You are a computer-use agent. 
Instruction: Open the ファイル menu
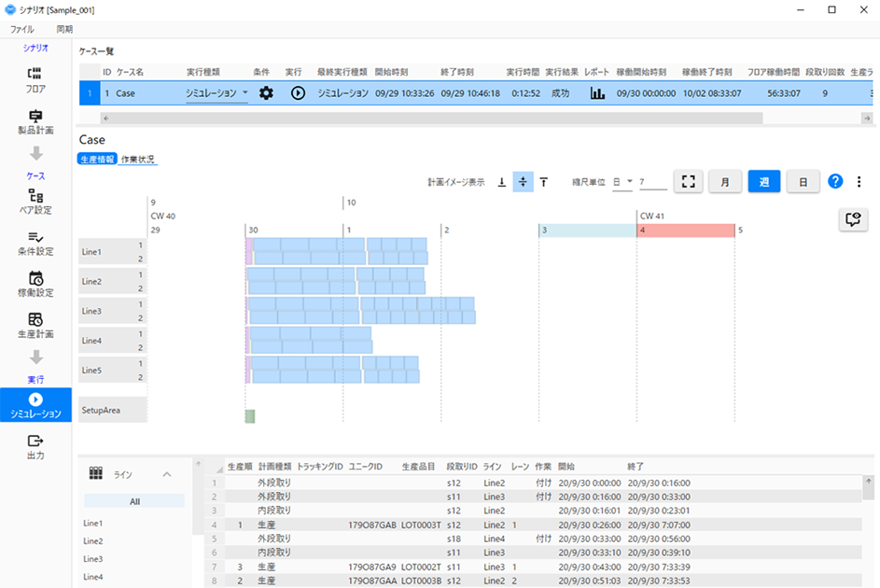coord(21,30)
